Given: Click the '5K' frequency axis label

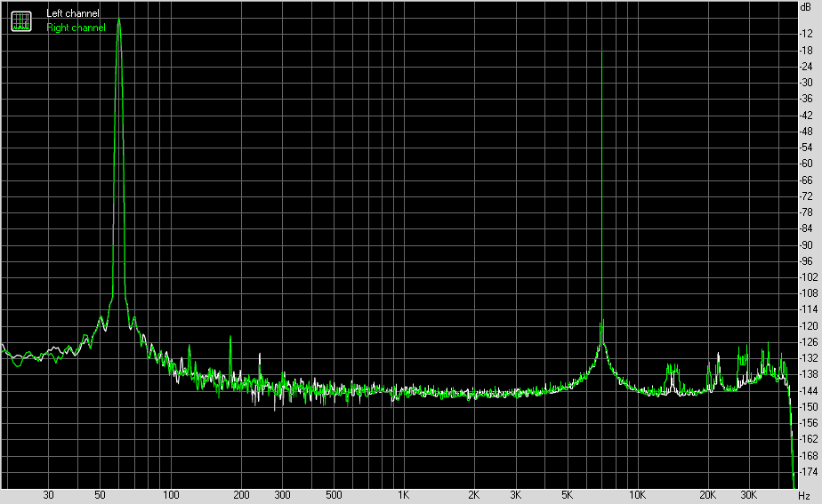Looking at the screenshot, I should click(567, 495).
